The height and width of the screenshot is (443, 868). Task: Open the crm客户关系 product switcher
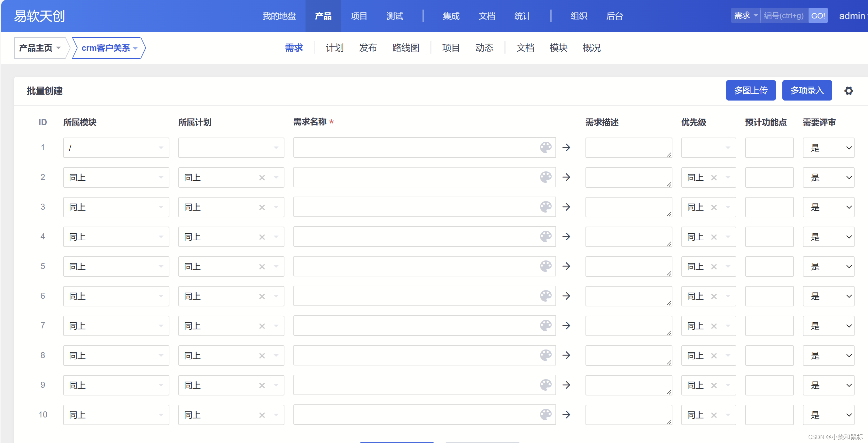(109, 48)
